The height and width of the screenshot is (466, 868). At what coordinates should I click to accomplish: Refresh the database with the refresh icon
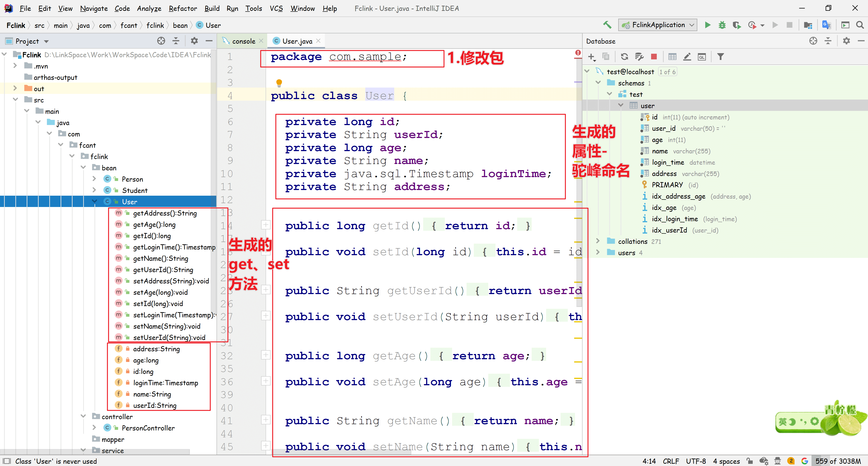click(624, 57)
